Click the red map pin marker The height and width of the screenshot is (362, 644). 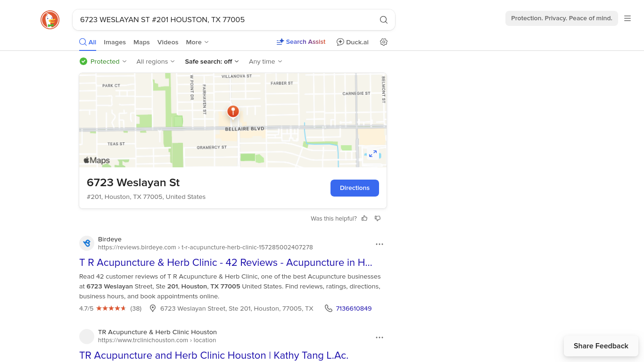(233, 112)
